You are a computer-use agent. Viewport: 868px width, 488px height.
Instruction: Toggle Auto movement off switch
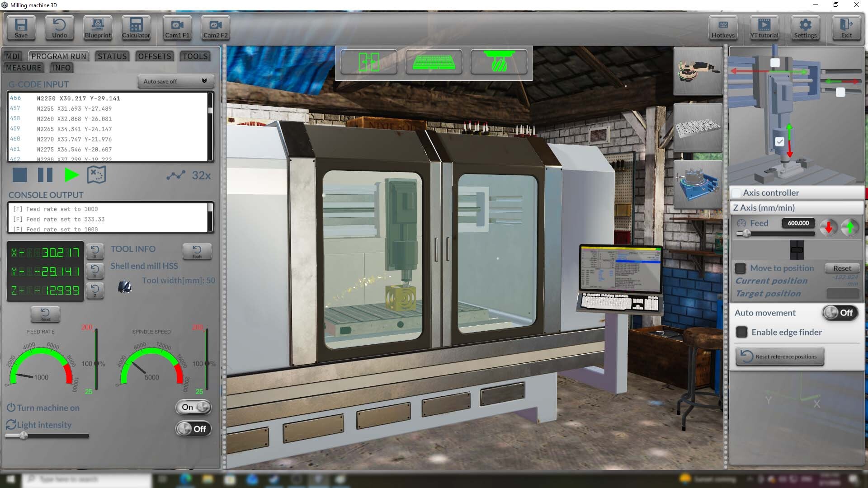[x=840, y=312]
